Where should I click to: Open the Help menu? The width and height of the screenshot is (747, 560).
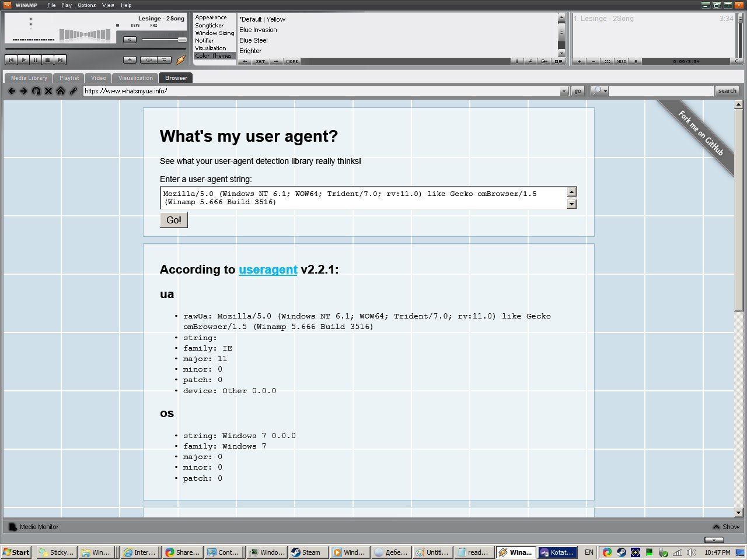(x=126, y=5)
